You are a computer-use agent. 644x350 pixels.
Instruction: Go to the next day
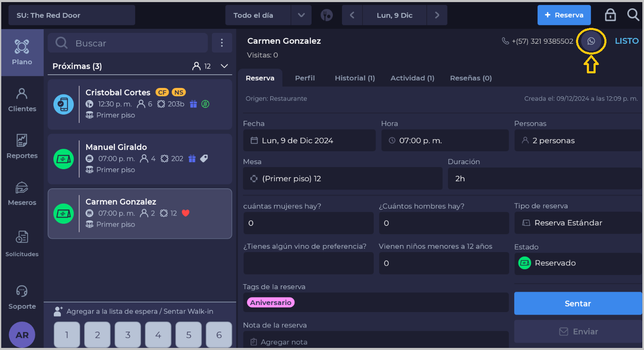pyautogui.click(x=437, y=15)
